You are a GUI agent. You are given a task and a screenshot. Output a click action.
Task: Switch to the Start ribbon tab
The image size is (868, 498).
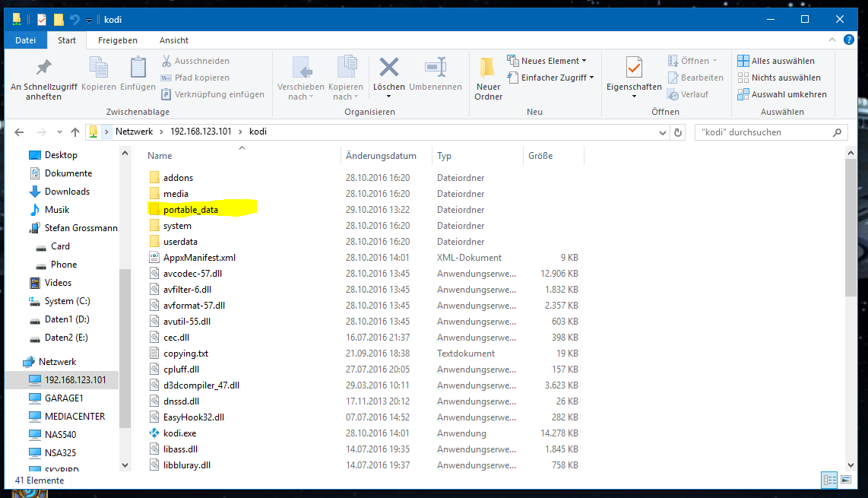click(66, 40)
